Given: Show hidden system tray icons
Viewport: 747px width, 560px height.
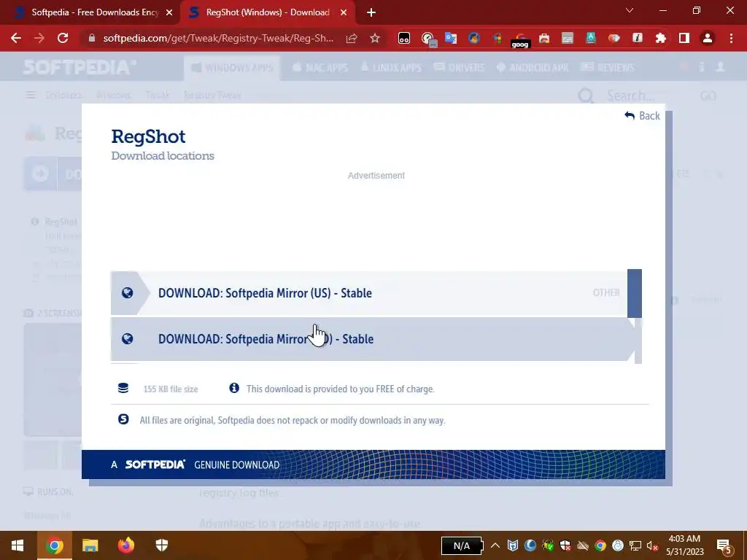Looking at the screenshot, I should pos(495,545).
